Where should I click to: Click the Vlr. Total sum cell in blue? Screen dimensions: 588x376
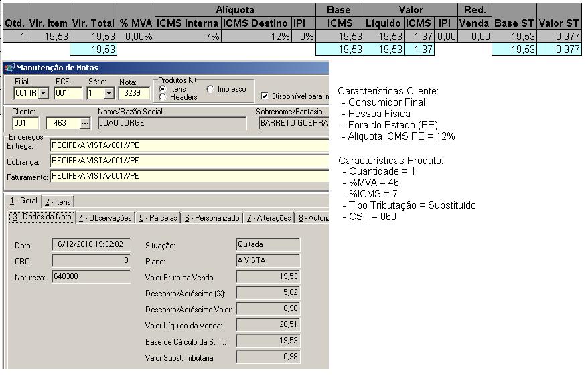[x=93, y=50]
